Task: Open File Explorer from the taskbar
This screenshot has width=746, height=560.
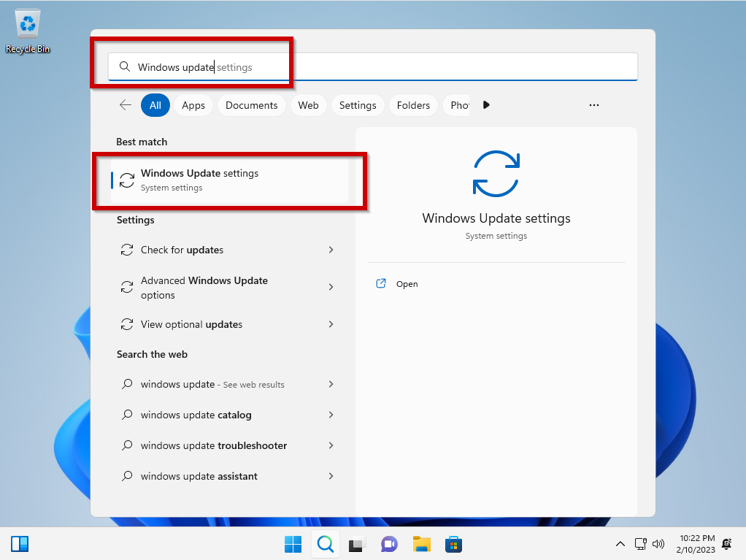Action: pyautogui.click(x=421, y=544)
